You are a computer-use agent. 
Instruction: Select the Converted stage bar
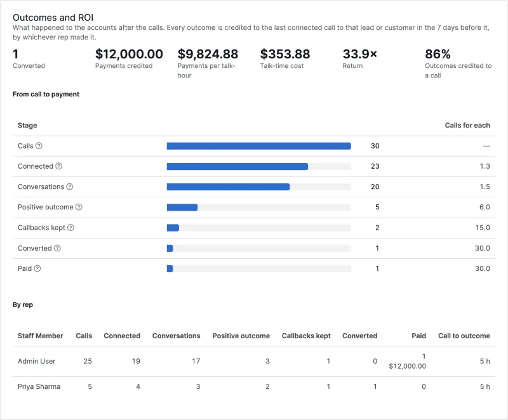pos(259,248)
